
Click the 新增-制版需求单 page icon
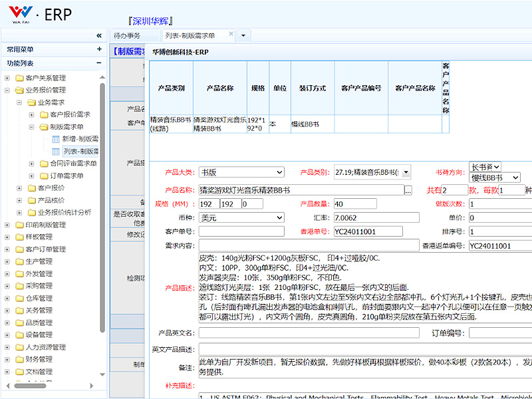coord(56,139)
